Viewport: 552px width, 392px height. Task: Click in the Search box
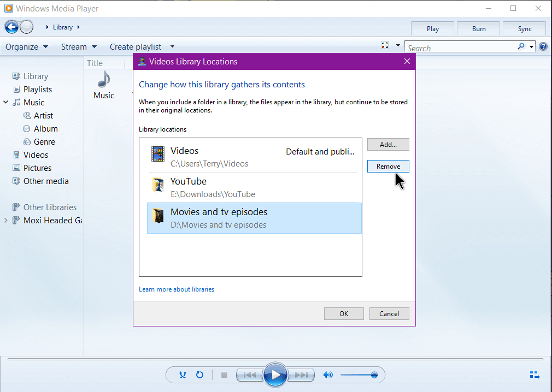(461, 47)
